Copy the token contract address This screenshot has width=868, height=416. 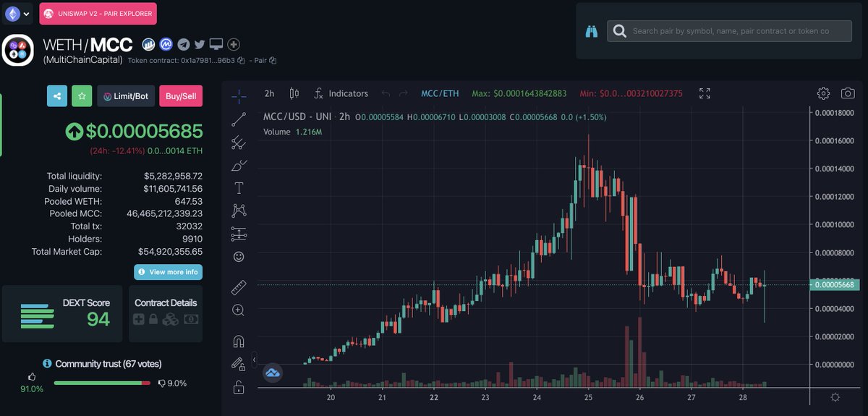[242, 61]
